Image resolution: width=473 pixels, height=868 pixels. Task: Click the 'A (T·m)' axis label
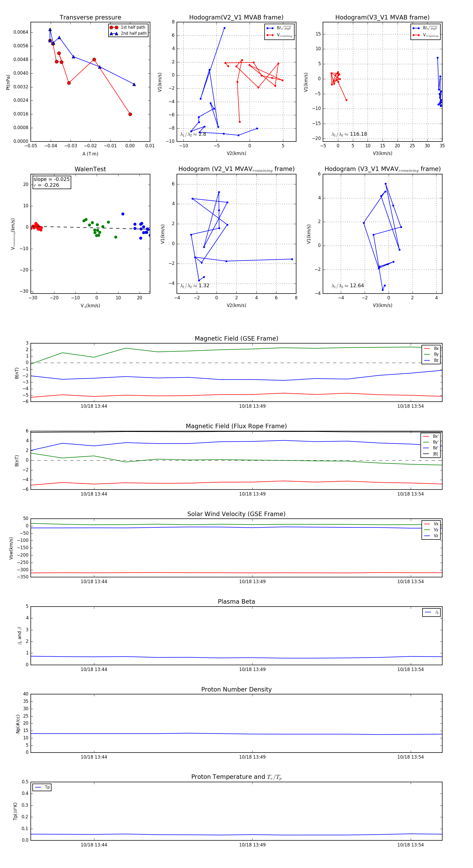pos(90,154)
